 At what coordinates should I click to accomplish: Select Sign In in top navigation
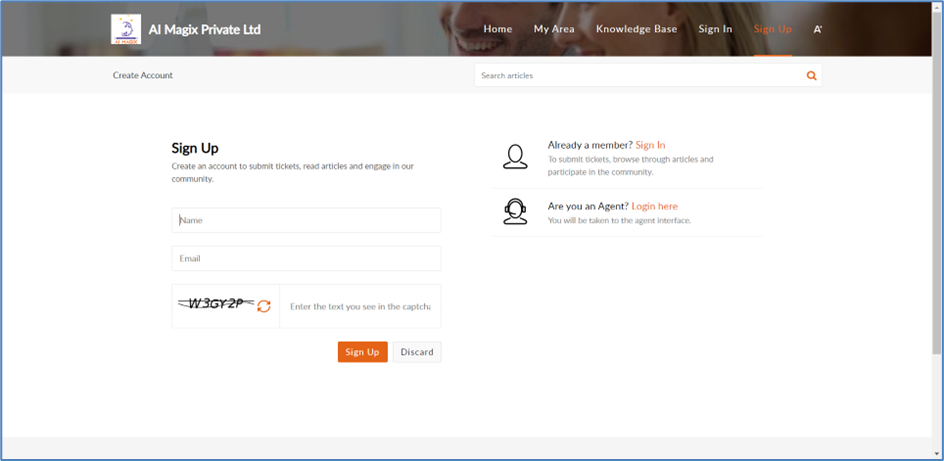pyautogui.click(x=715, y=29)
